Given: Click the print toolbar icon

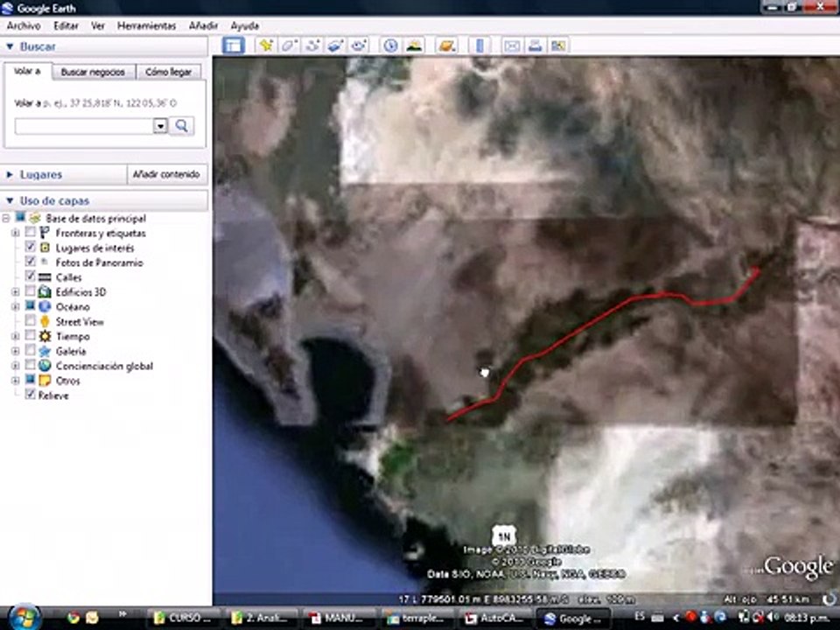Looking at the screenshot, I should coord(535,45).
